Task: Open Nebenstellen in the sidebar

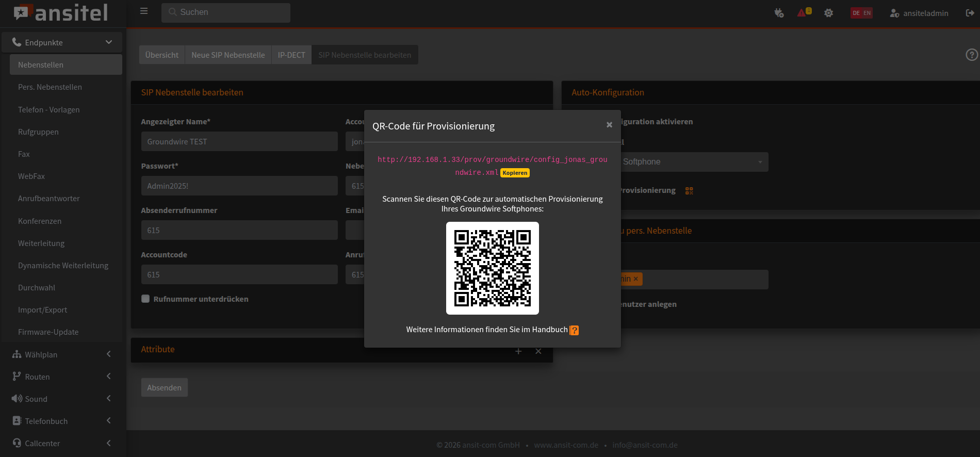Action: coord(66,64)
